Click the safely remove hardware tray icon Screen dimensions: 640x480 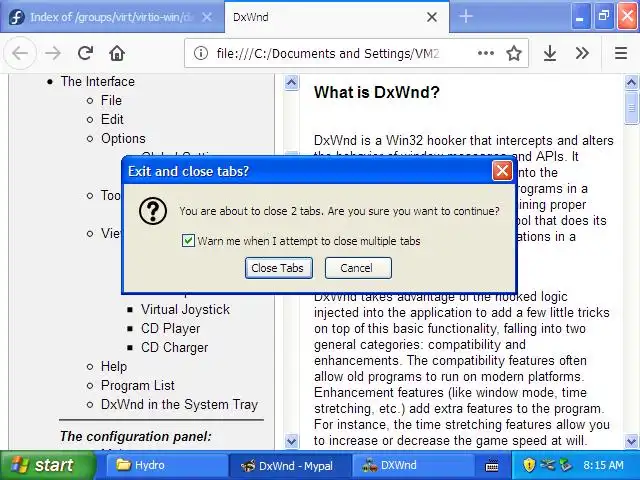click(x=566, y=465)
